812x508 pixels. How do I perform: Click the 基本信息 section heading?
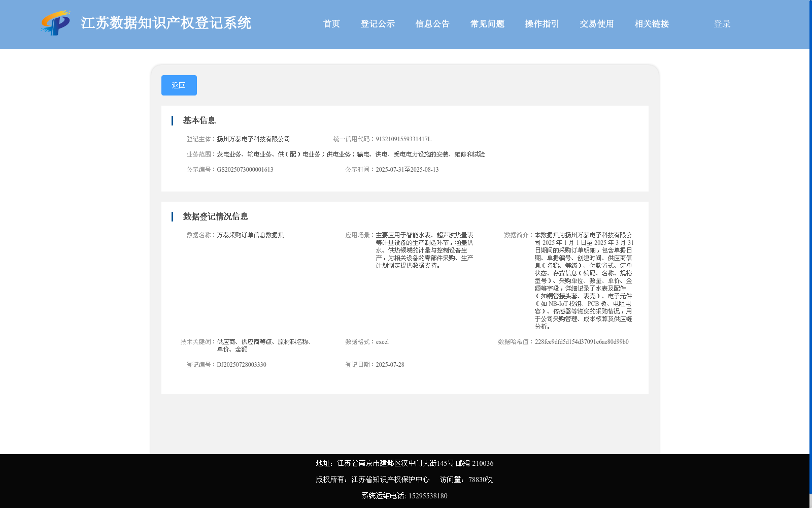199,120
